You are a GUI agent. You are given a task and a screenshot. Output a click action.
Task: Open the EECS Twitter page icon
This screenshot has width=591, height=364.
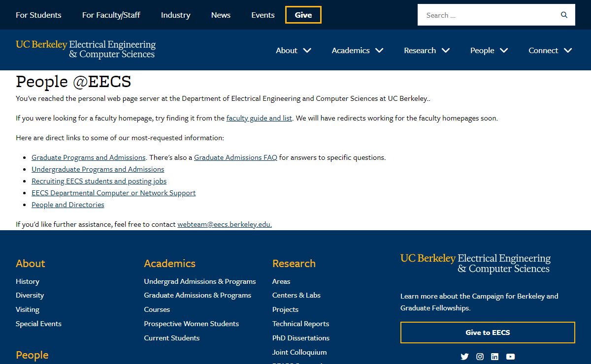coord(464,357)
